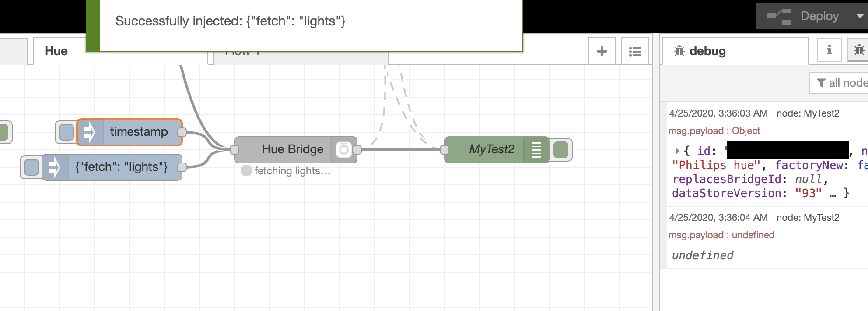
Task: Open the flow list icon
Action: pos(635,50)
